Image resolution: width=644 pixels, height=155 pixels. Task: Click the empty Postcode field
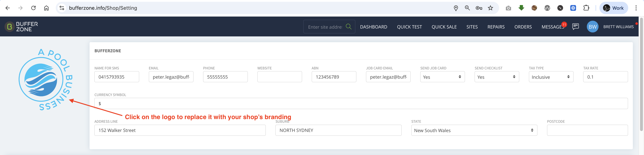tap(587, 130)
